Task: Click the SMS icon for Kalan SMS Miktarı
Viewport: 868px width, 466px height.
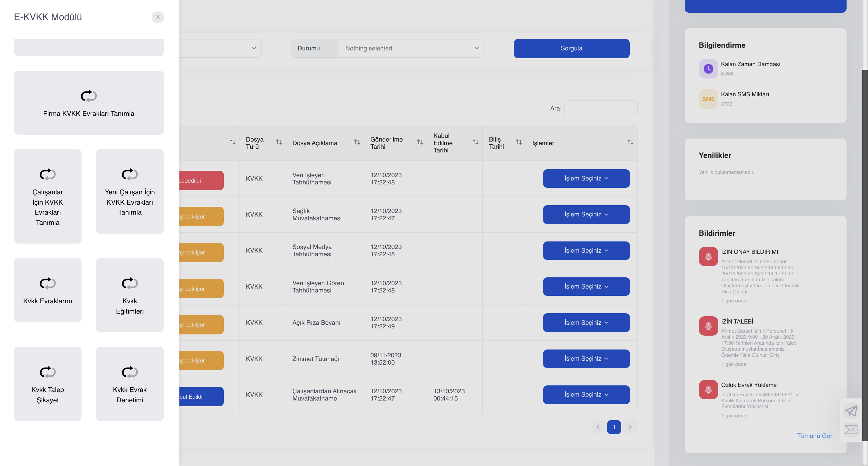Action: tap(708, 99)
